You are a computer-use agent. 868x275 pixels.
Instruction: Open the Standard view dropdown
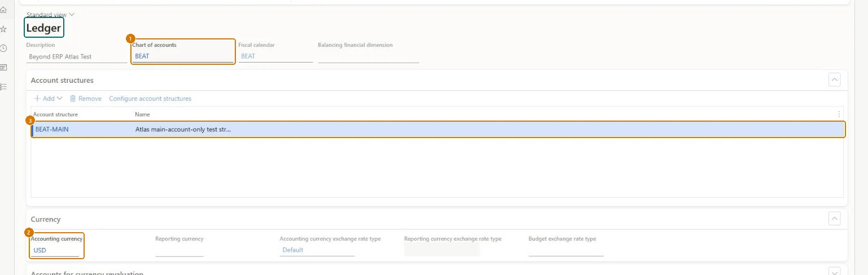(x=51, y=15)
